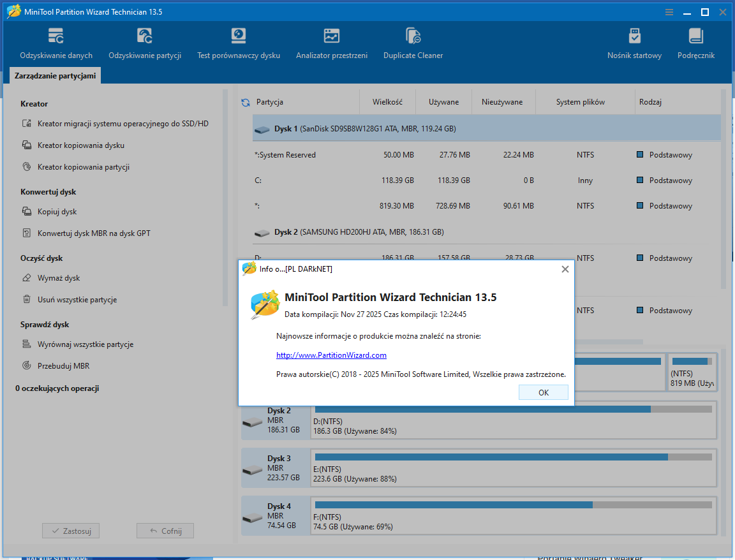Click Konwertuj dysk MBR na GPT icon
Screen dimensions: 735x560
click(27, 233)
